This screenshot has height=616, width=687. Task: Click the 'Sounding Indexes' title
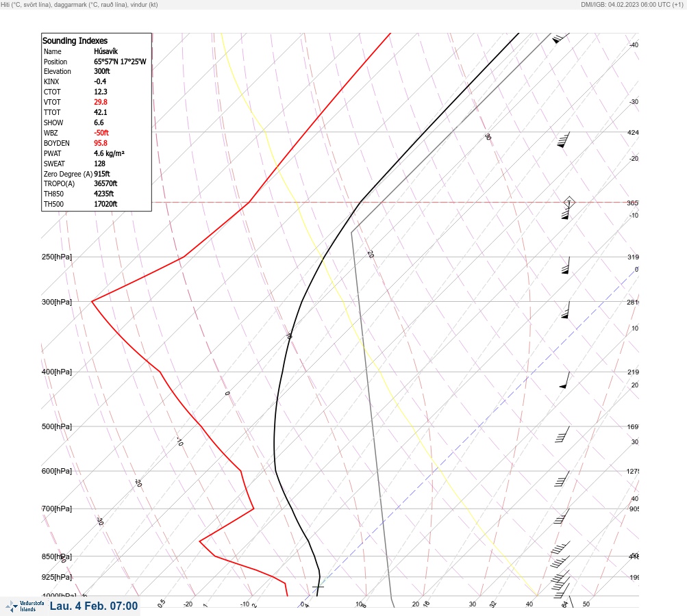75,40
